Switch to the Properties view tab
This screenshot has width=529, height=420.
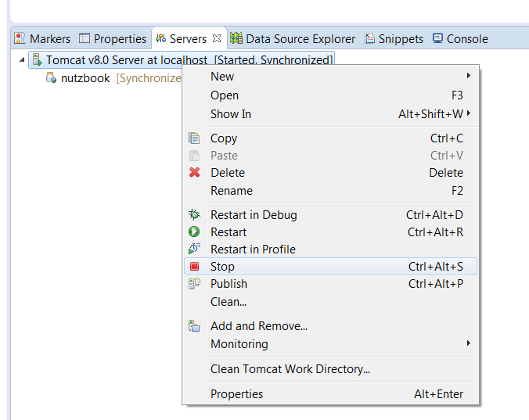tap(113, 38)
